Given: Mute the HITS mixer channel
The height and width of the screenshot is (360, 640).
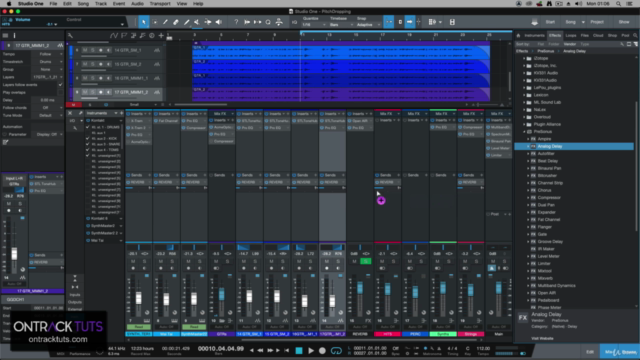Looking at the screenshot, I should (x=382, y=261).
